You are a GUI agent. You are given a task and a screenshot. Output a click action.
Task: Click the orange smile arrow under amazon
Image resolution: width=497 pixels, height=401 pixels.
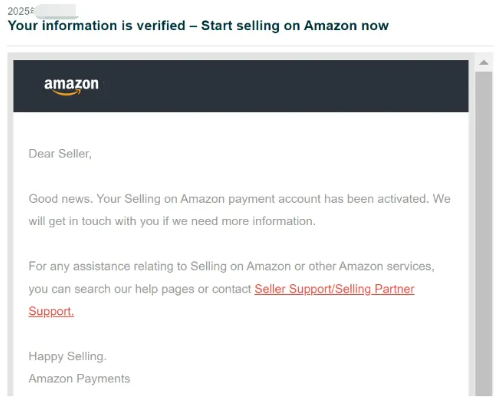click(67, 93)
